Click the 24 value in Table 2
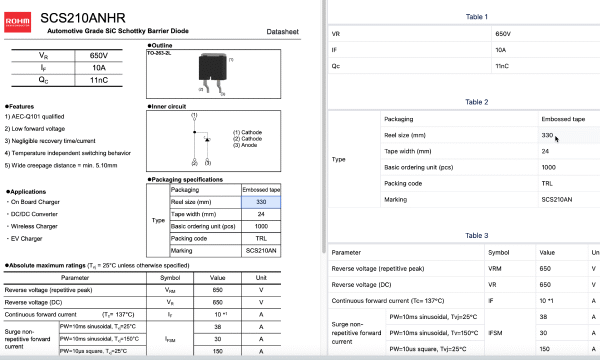This screenshot has width=600, height=360. (545, 151)
